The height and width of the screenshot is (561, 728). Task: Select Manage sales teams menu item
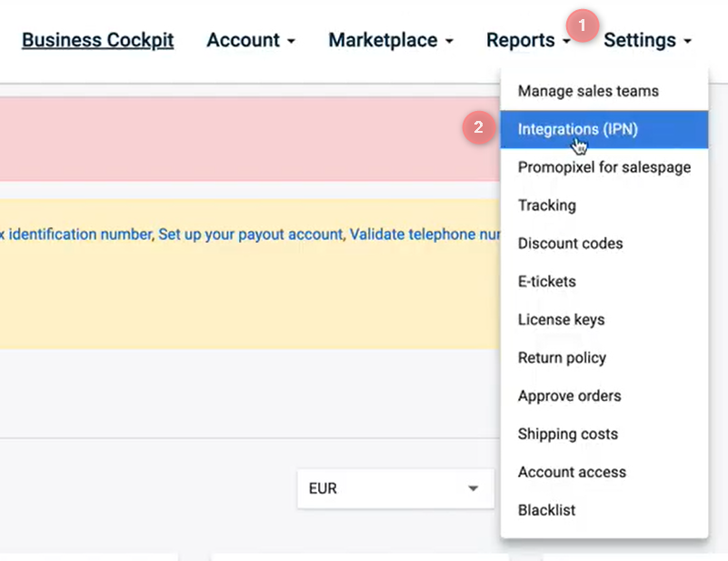pos(587,91)
